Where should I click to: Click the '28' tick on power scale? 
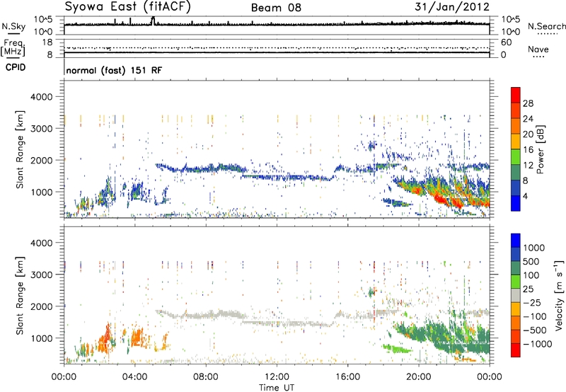[x=528, y=103]
